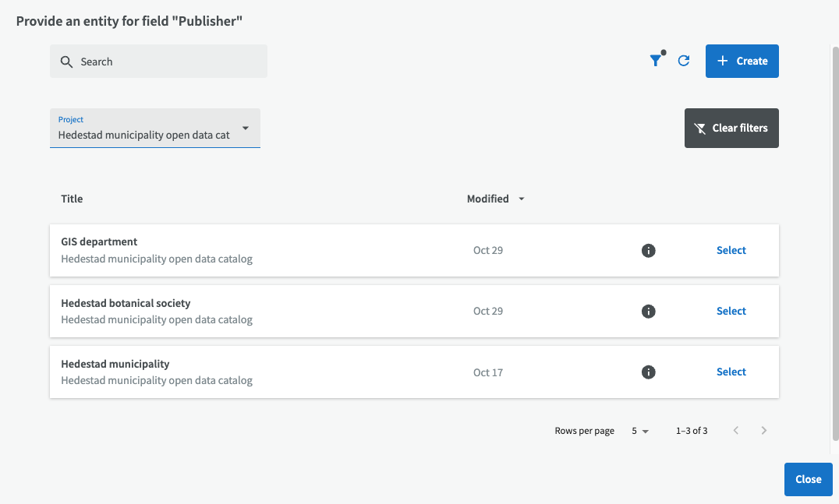
Task: Change the rows per page dropdown
Action: click(x=640, y=431)
